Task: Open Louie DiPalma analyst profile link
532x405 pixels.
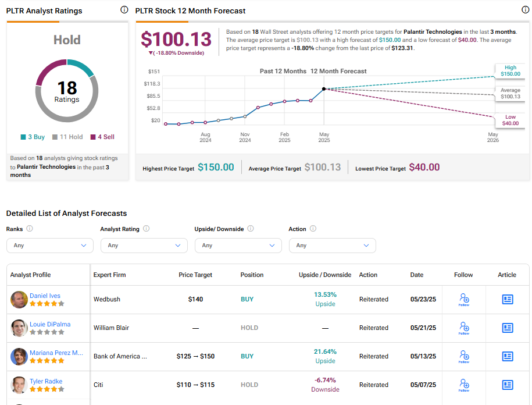Action: [x=50, y=324]
